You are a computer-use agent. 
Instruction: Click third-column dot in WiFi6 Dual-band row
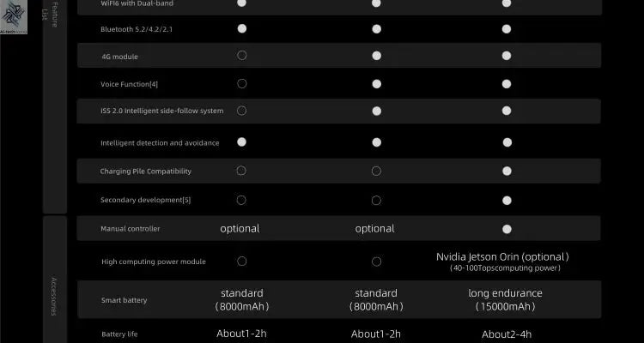click(x=507, y=3)
